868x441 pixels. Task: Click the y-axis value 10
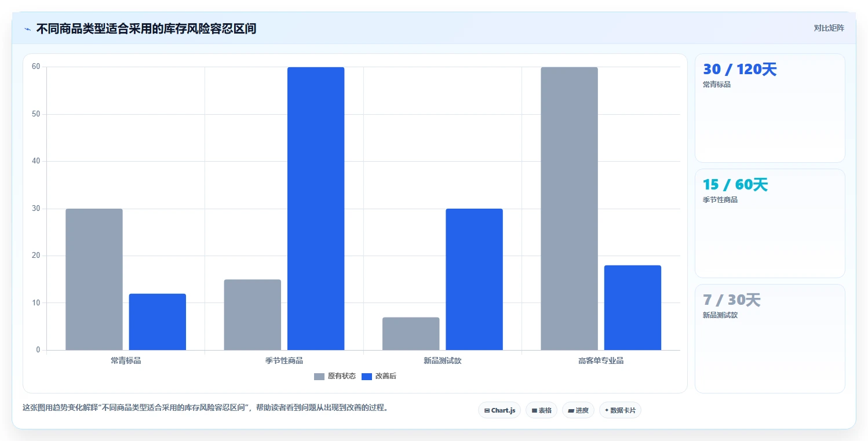coord(36,303)
